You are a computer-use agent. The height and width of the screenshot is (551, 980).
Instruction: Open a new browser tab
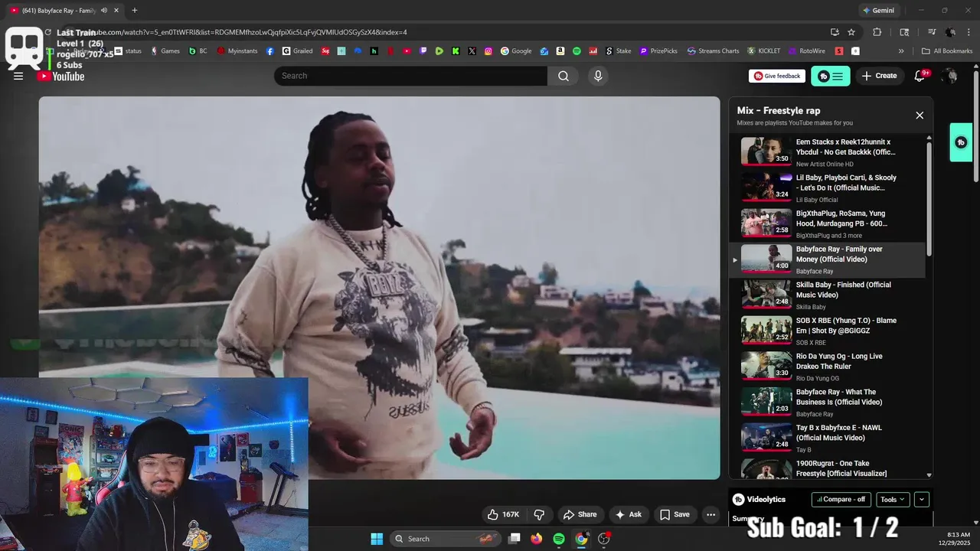coord(135,10)
